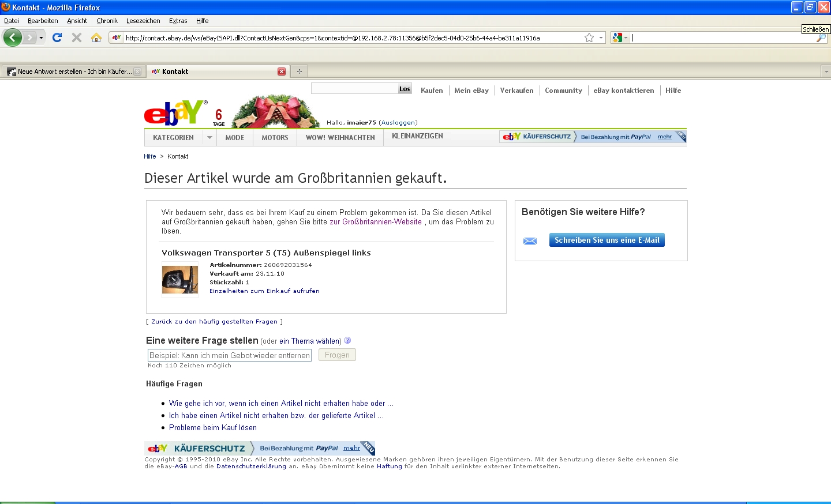The height and width of the screenshot is (504, 831).
Task: Open the Extras menu
Action: 178,21
